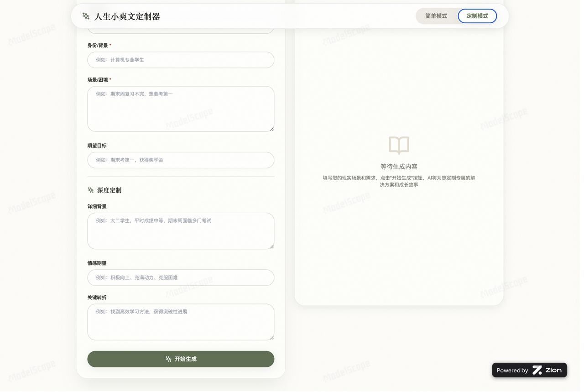
Task: Switch to 简单模式 mode
Action: pos(436,16)
